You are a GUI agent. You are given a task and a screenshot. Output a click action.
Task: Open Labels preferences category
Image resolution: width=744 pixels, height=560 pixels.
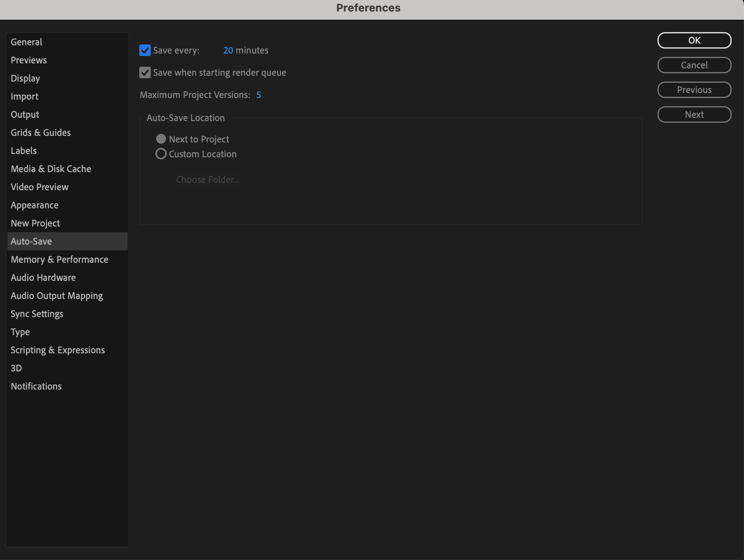68,151
